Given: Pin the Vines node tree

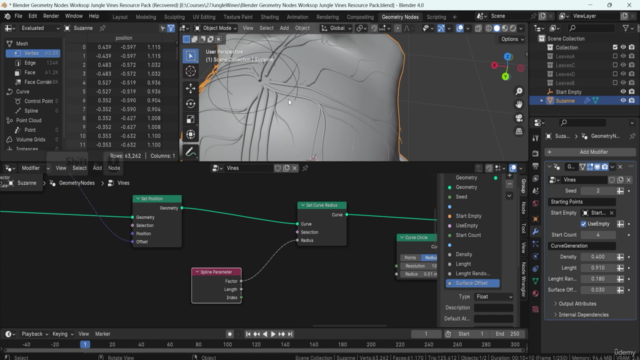Looking at the screenshot, I should 305,168.
